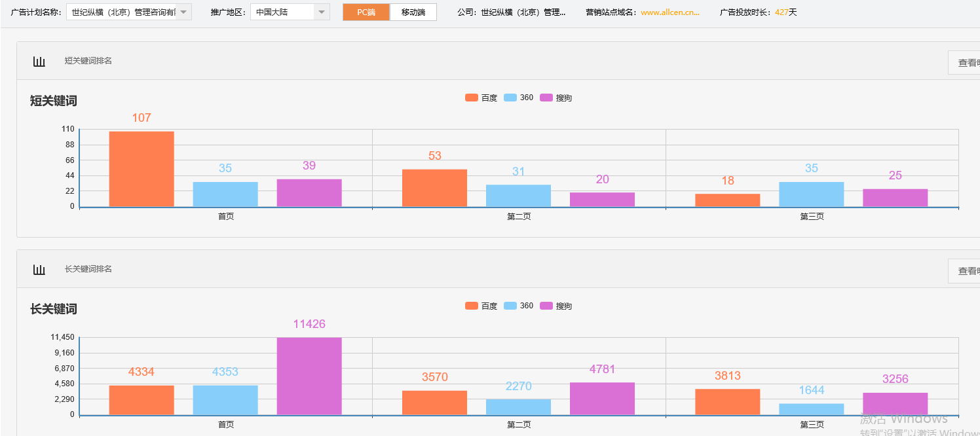Viewport: 980px width, 436px height.
Task: Click the 百度 首页 bar showing 107
Action: (x=141, y=169)
